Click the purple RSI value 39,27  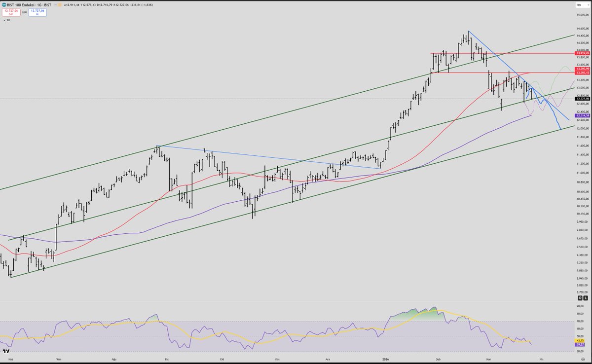(x=580, y=345)
